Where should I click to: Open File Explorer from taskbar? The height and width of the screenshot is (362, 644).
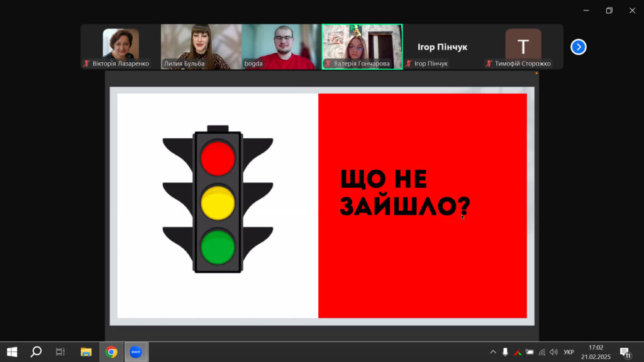[x=86, y=352]
